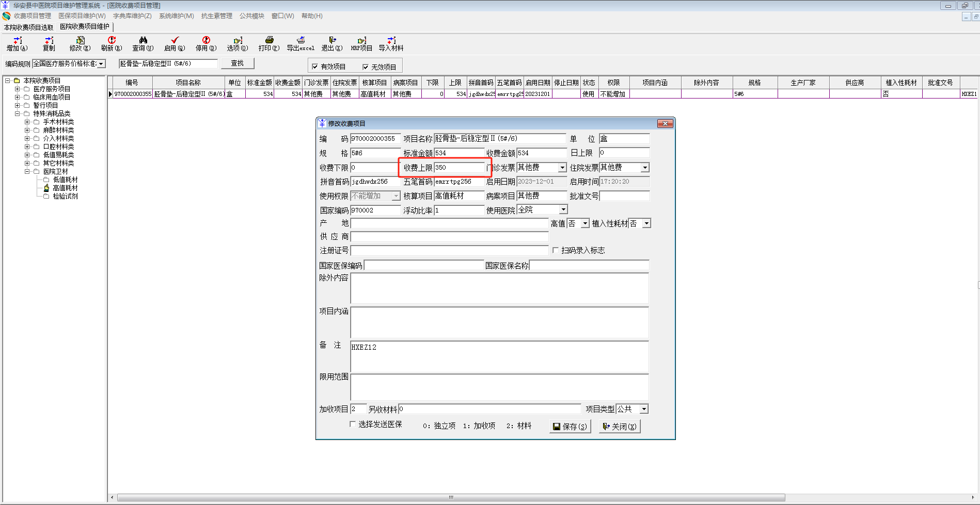Click the horizontal scrollbar of the table
Image resolution: width=980 pixels, height=505 pixels.
[x=451, y=498]
